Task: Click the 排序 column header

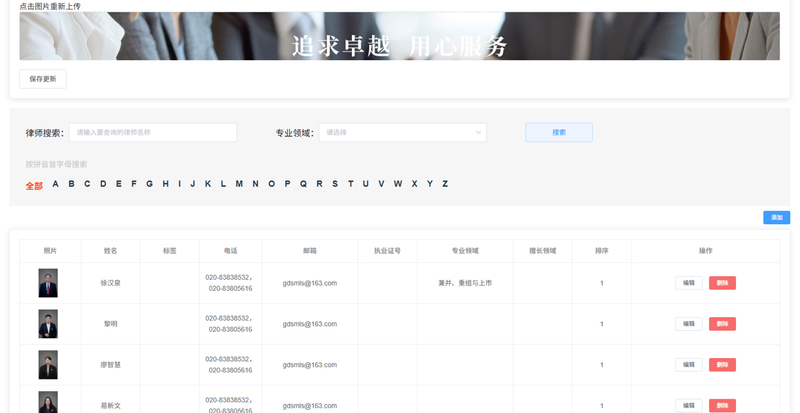Action: tap(601, 251)
